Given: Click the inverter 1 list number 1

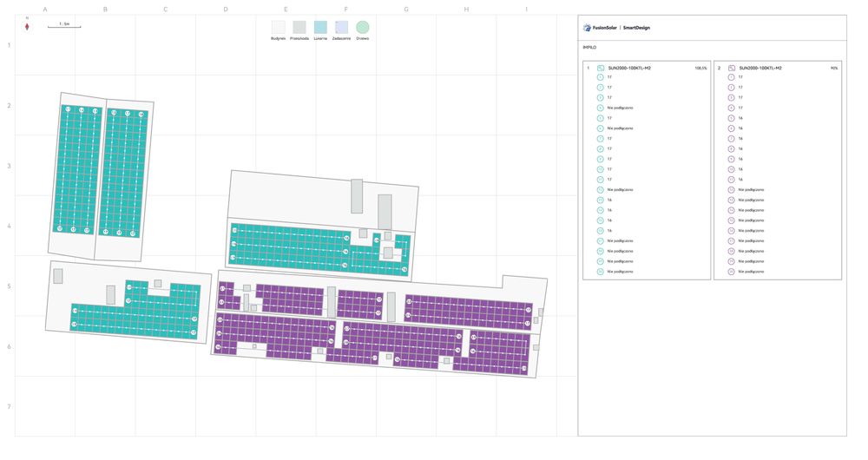Looking at the screenshot, I should coord(588,68).
